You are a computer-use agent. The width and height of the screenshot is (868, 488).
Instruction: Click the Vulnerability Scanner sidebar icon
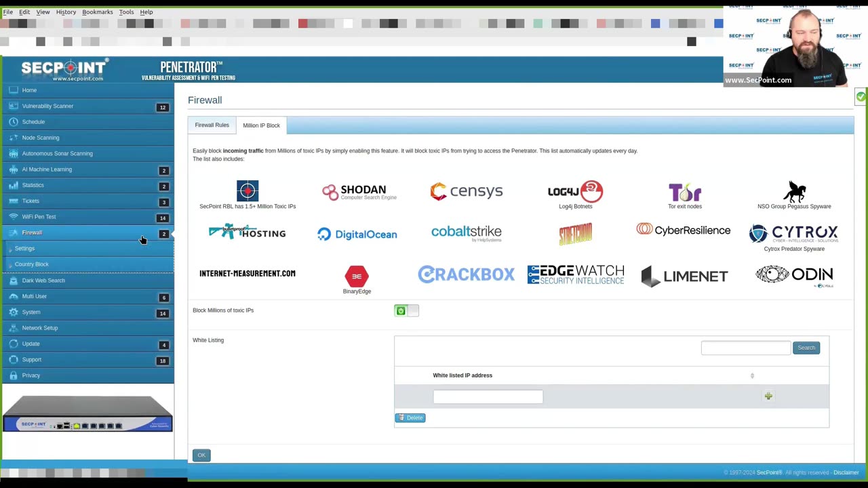click(x=14, y=106)
